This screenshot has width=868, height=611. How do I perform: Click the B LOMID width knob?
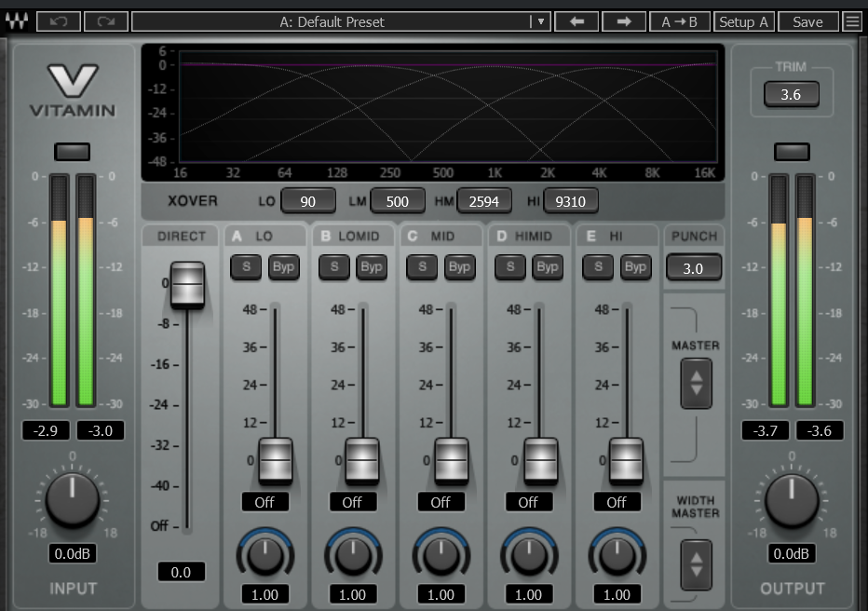[353, 555]
